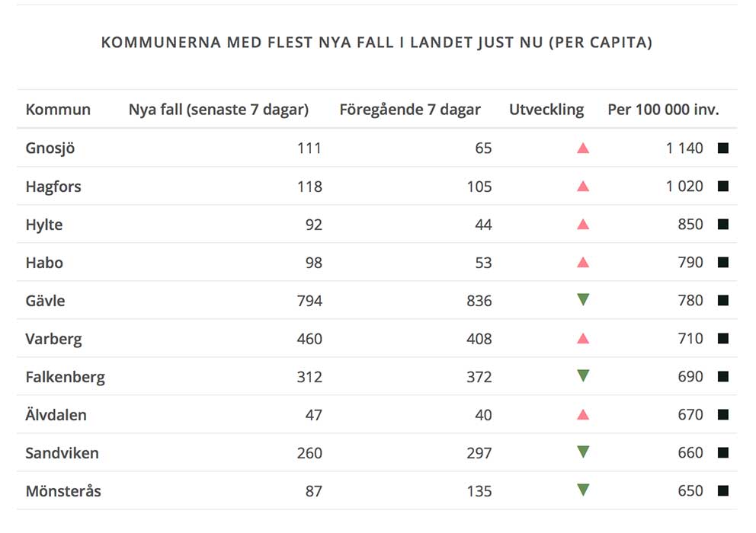Click the black square in Hylte row
The image size is (756, 533).
point(722,224)
